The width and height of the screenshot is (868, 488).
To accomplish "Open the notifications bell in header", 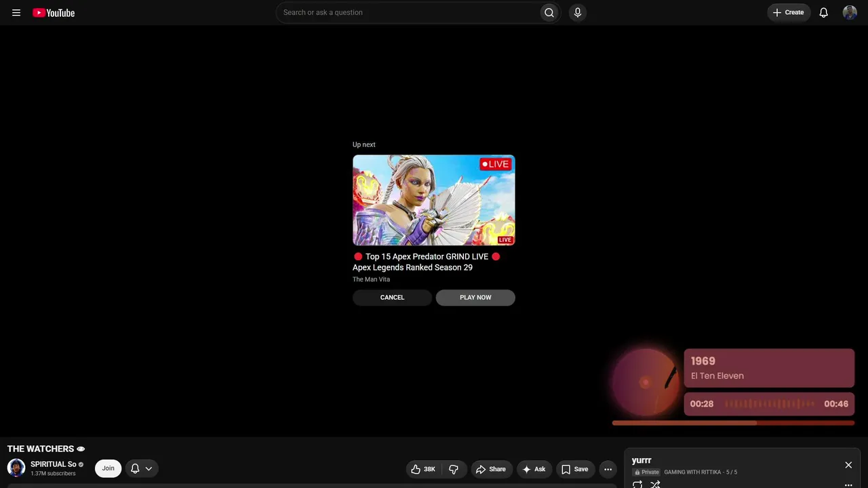I will point(824,12).
